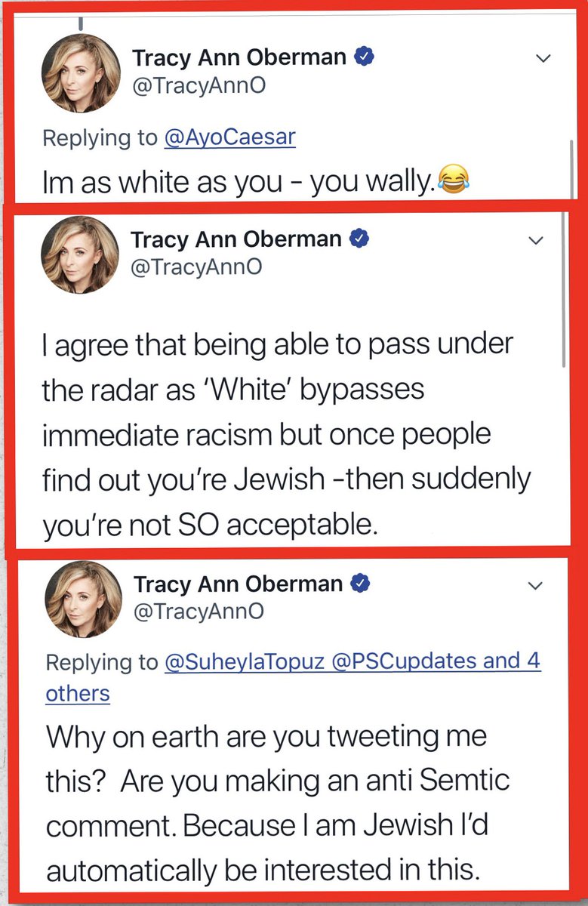This screenshot has width=588, height=906.
Task: Click @TracyAnnO handle in 'anti Semtic' tweet
Action: [x=199, y=611]
